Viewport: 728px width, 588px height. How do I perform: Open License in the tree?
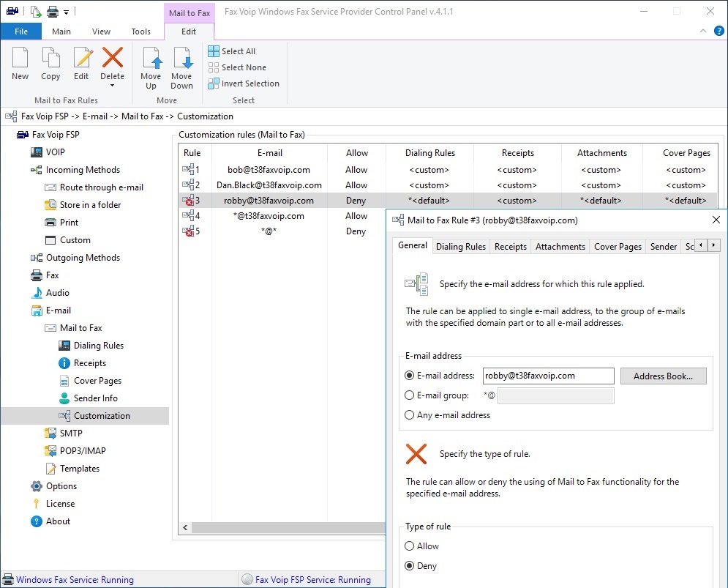53,504
